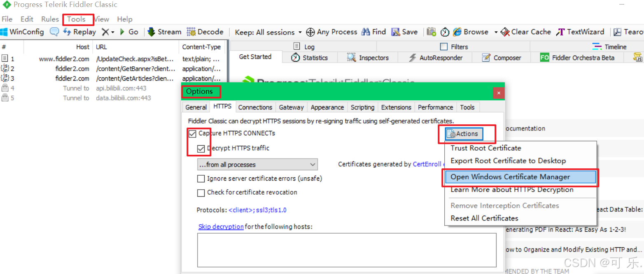Click the Go resume button
644x274 pixels.
coord(129,32)
